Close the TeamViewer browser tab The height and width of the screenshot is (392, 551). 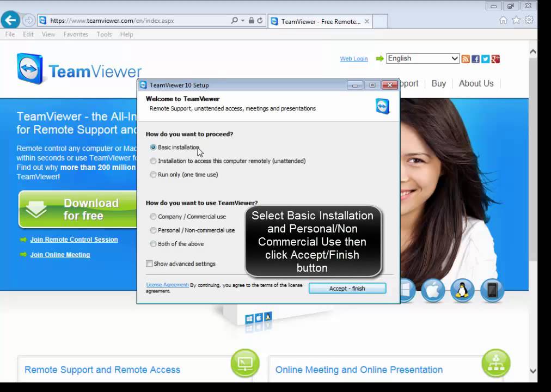point(366,21)
